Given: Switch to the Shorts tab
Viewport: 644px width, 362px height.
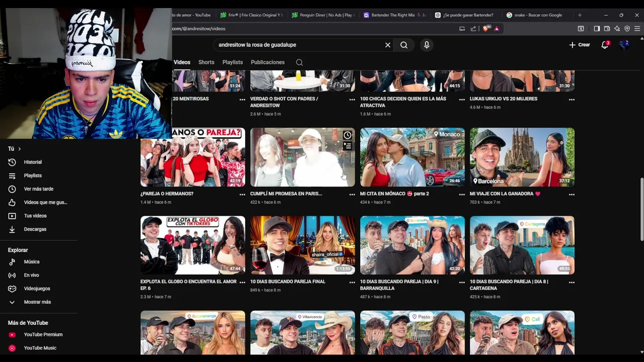Looking at the screenshot, I should pos(206,62).
